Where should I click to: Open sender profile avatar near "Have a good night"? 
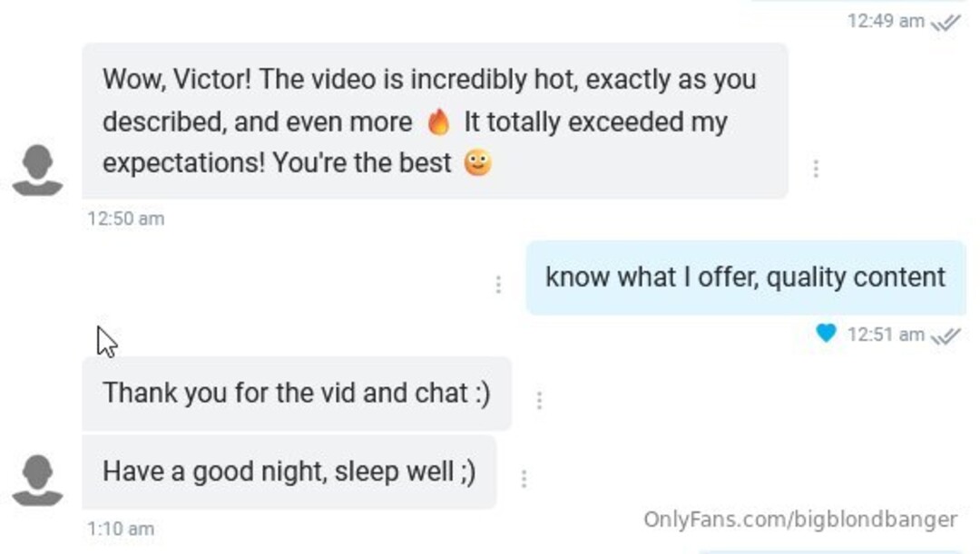tap(37, 481)
